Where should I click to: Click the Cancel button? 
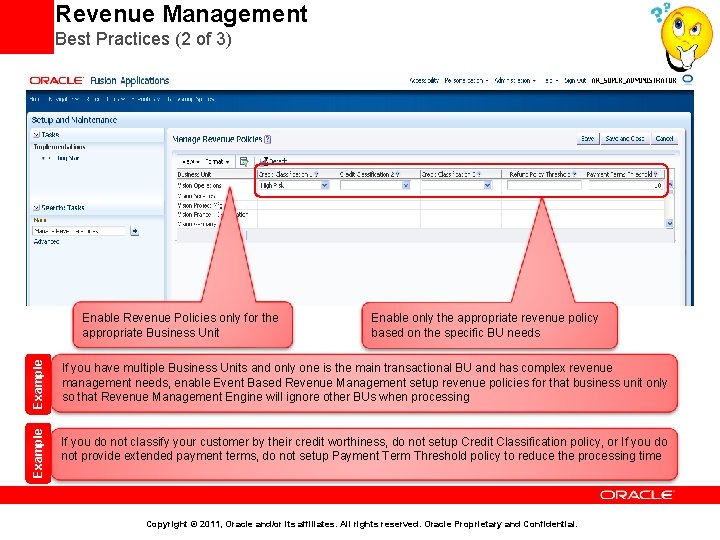point(664,138)
